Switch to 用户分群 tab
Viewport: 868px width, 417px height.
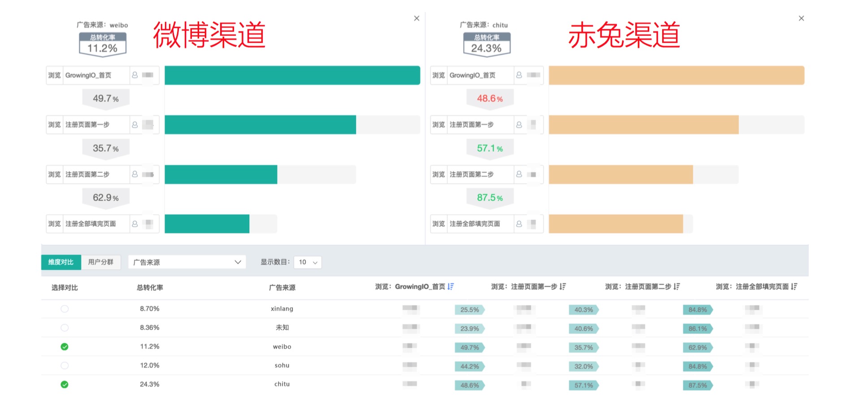tap(101, 262)
